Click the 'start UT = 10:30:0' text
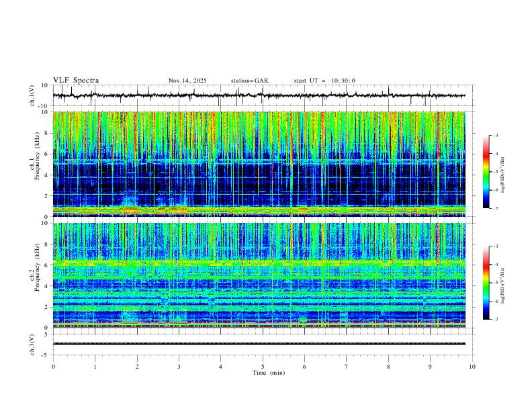 [x=324, y=81]
